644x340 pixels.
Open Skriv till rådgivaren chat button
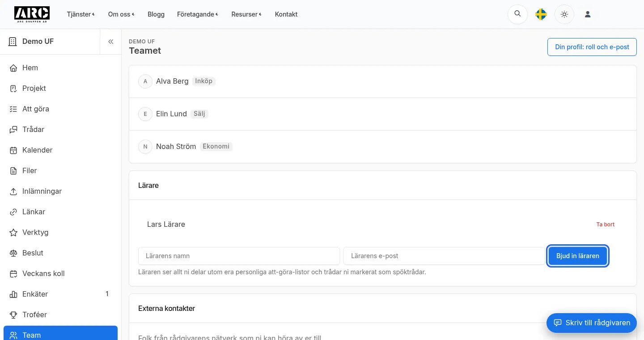point(592,323)
